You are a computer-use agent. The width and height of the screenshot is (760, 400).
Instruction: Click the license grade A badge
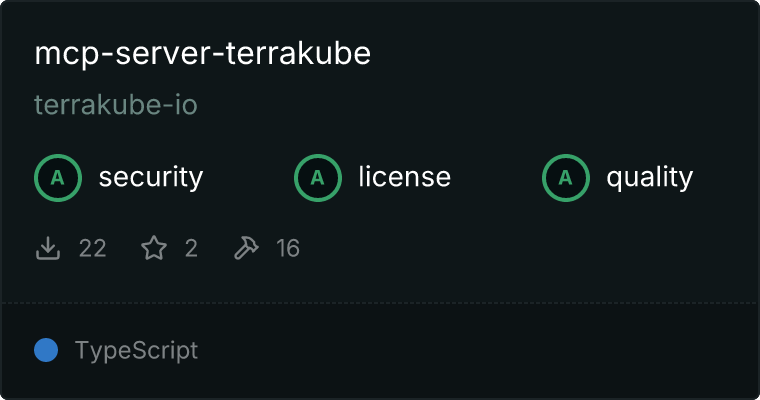317,178
